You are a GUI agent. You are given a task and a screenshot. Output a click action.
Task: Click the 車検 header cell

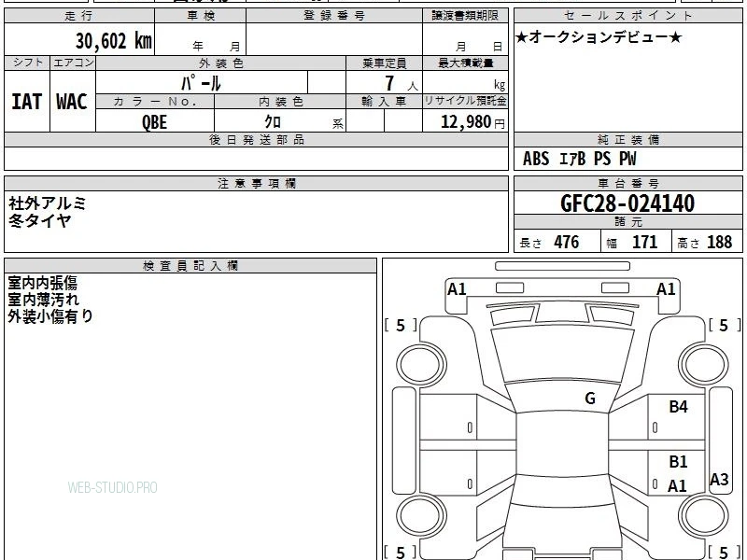(201, 16)
